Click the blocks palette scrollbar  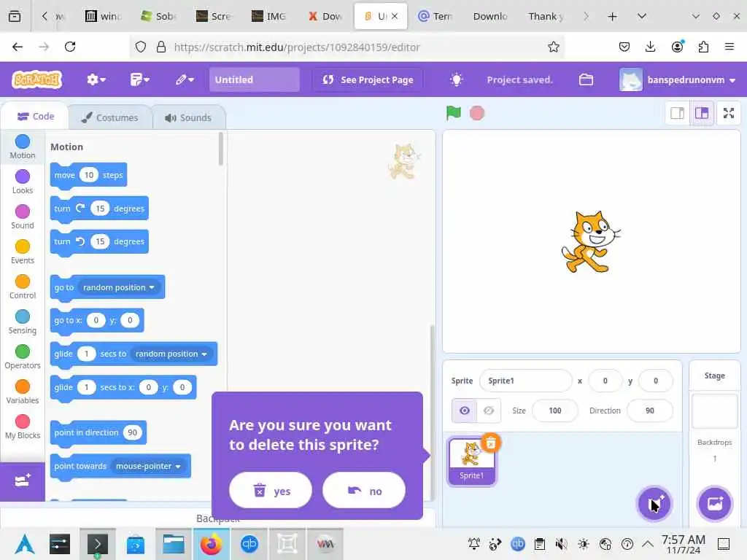pyautogui.click(x=220, y=149)
